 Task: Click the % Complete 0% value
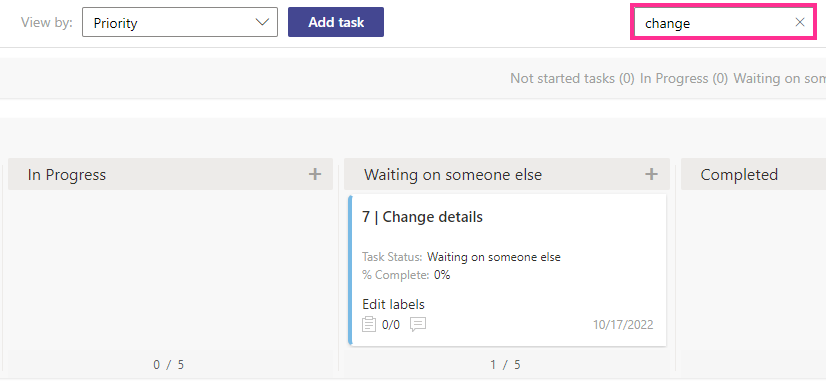(442, 275)
